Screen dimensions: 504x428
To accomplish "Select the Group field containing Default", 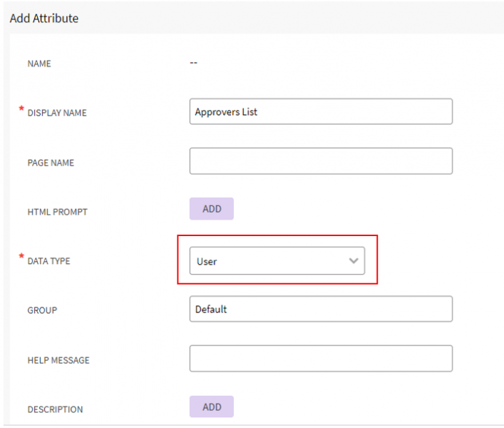I will pyautogui.click(x=321, y=310).
